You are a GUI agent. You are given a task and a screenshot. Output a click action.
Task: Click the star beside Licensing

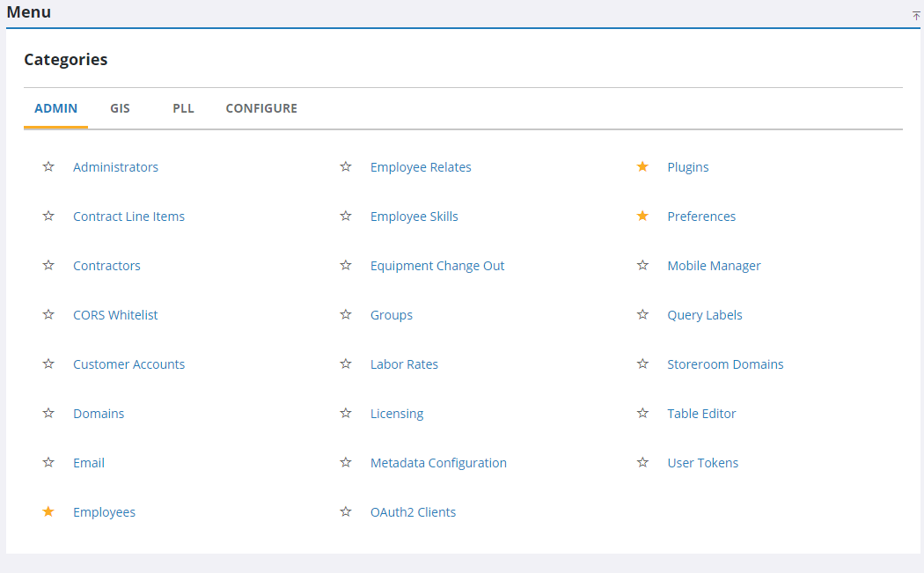pos(346,413)
